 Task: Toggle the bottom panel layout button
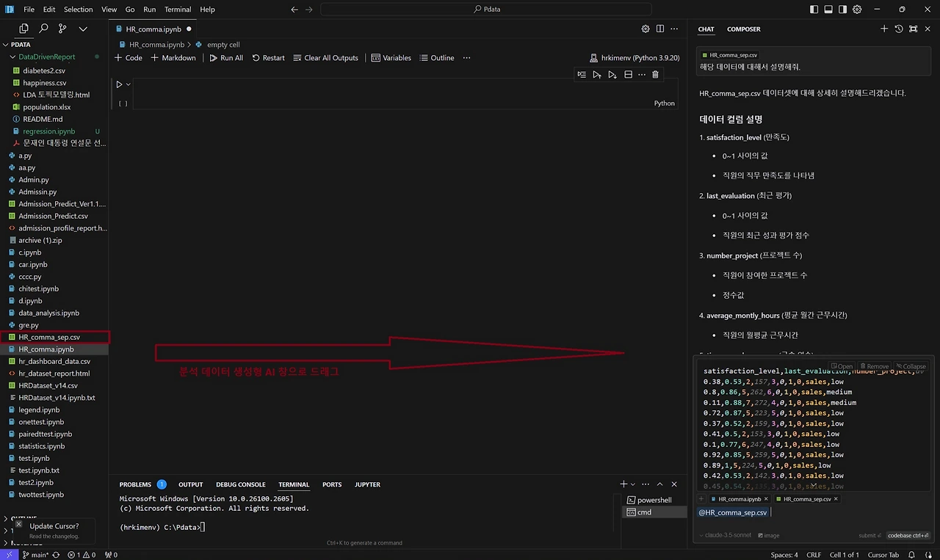click(x=828, y=10)
